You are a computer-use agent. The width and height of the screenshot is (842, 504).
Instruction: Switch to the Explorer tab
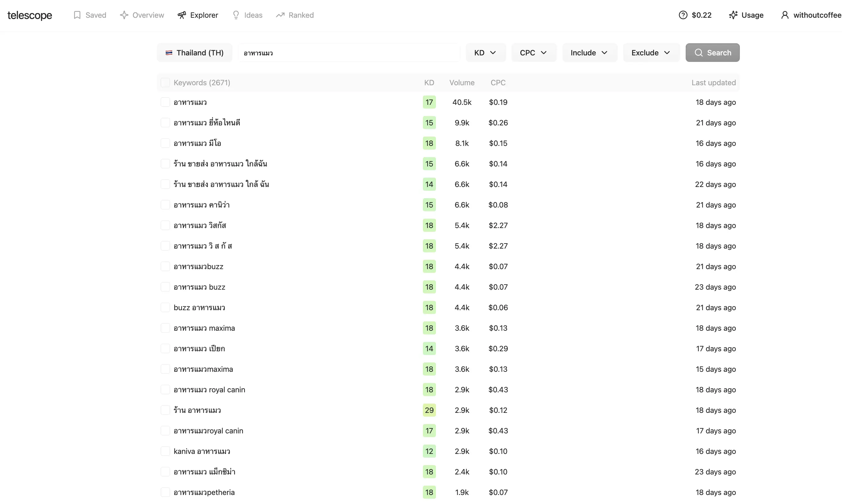tap(198, 15)
